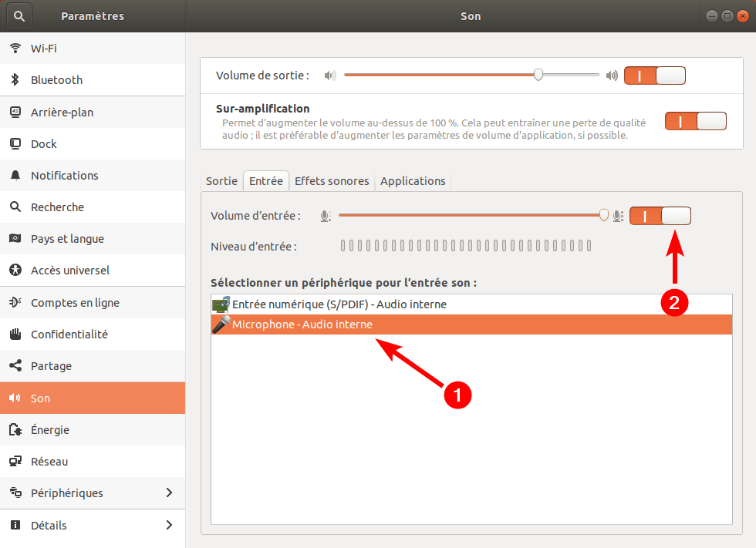Switch to the Applications tab

click(413, 181)
